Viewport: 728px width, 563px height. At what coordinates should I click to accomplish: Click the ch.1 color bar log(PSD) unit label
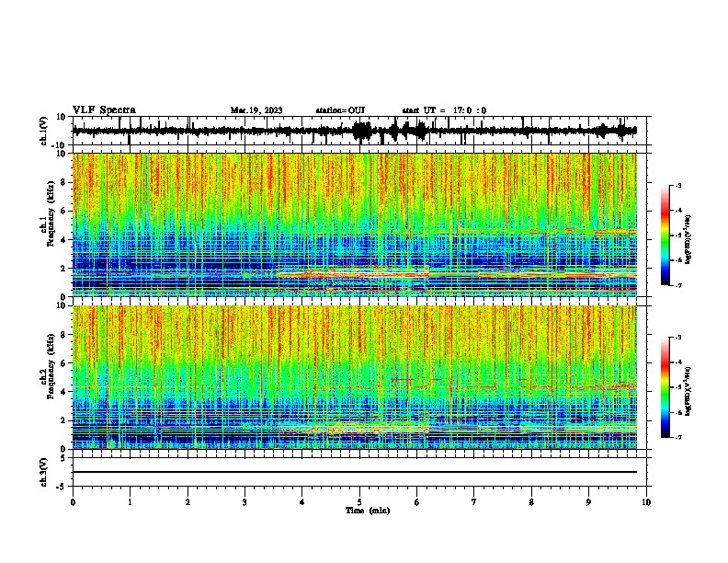[x=688, y=240]
